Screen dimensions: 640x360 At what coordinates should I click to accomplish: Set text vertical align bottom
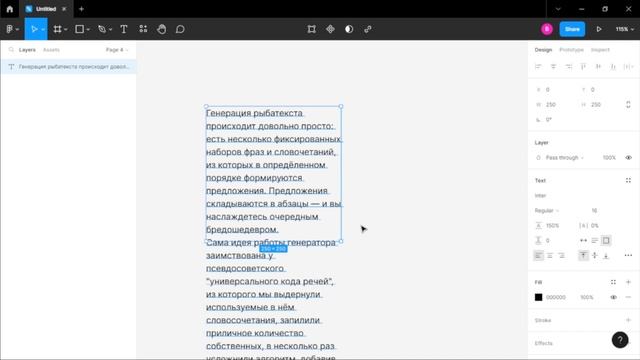tap(606, 256)
